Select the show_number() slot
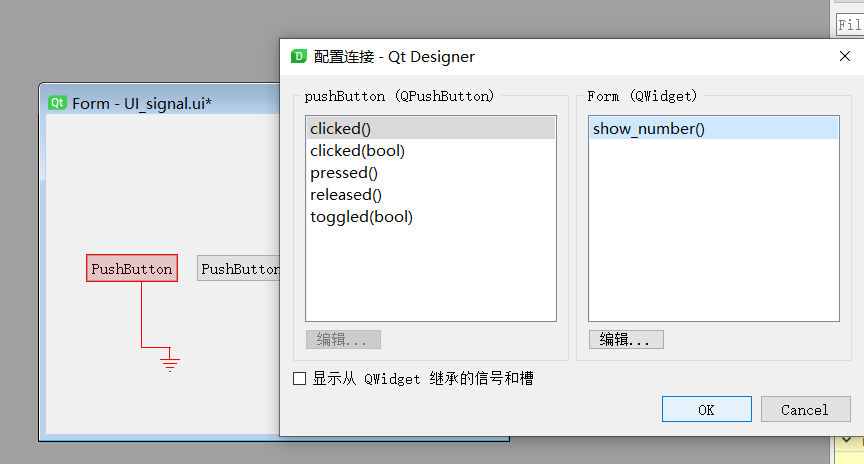 point(714,128)
